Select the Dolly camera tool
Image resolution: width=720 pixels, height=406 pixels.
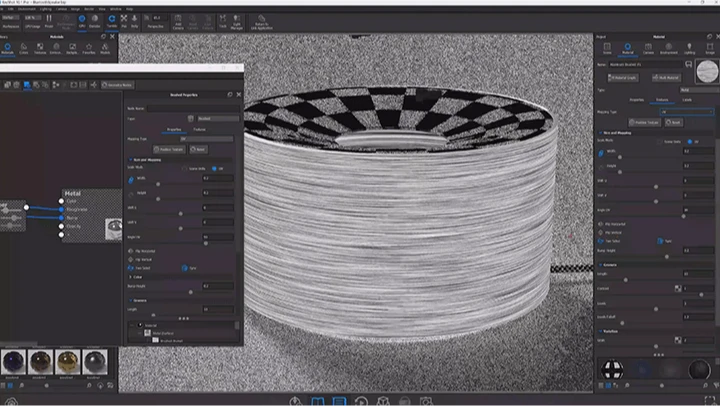click(135, 21)
